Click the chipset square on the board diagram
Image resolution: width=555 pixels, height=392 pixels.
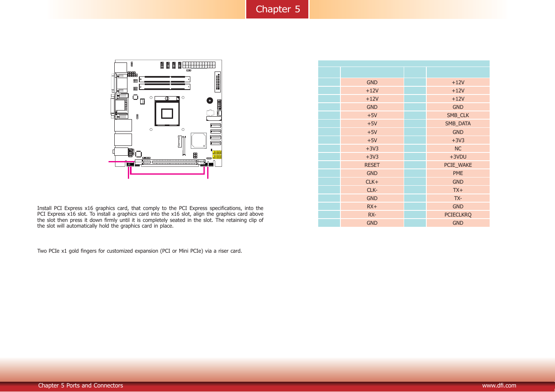pyautogui.click(x=199, y=141)
